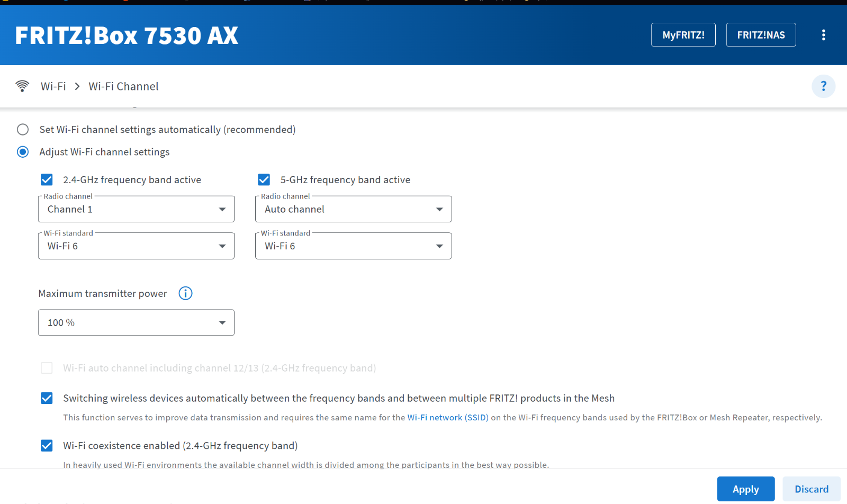The width and height of the screenshot is (847, 504).
Task: Open FRITZ!NAS page
Action: [x=761, y=35]
